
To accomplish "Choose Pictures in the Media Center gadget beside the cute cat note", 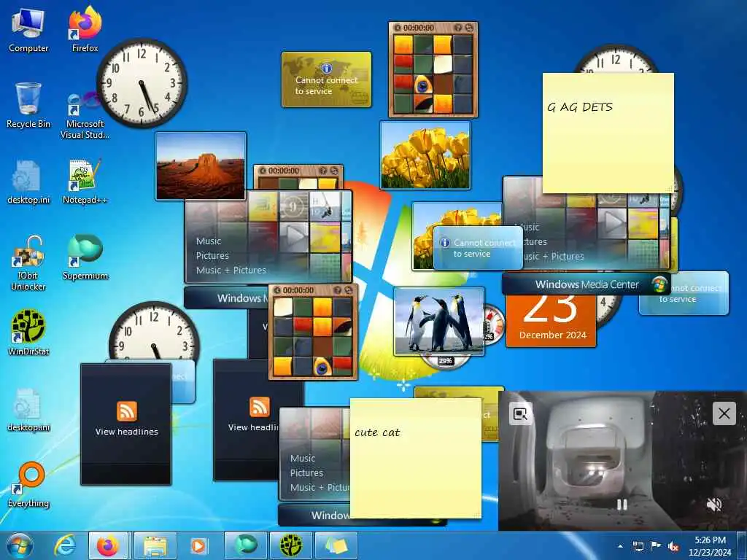I will 306,472.
